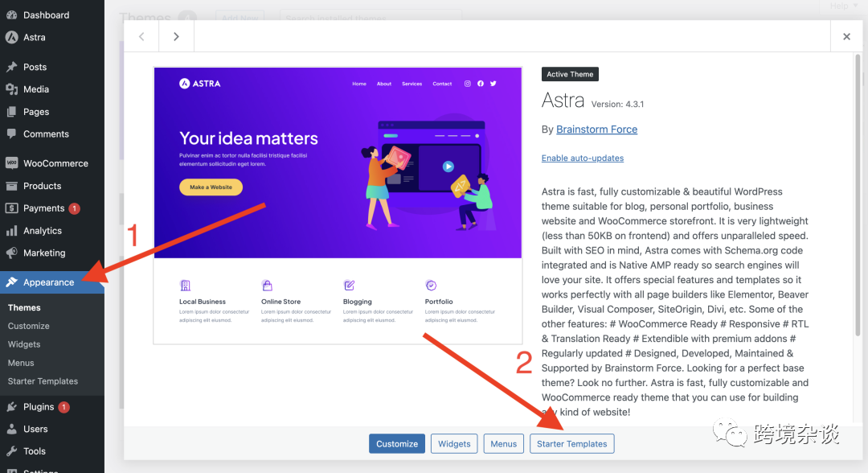The width and height of the screenshot is (868, 473).
Task: Show the previous theme with left arrow
Action: [141, 36]
